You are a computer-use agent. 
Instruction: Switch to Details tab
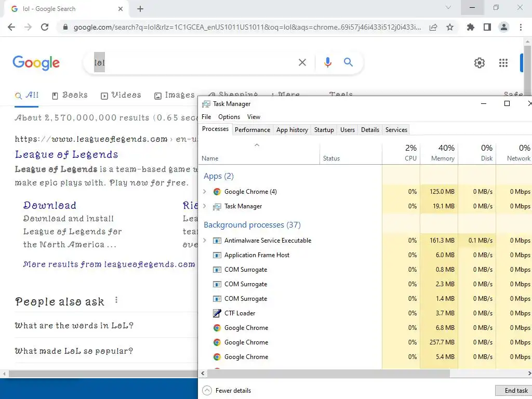point(370,130)
